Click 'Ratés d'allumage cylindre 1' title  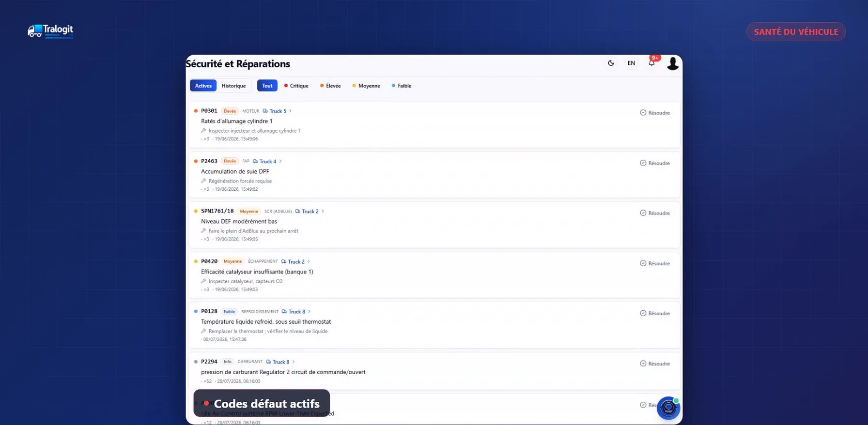[x=237, y=121]
